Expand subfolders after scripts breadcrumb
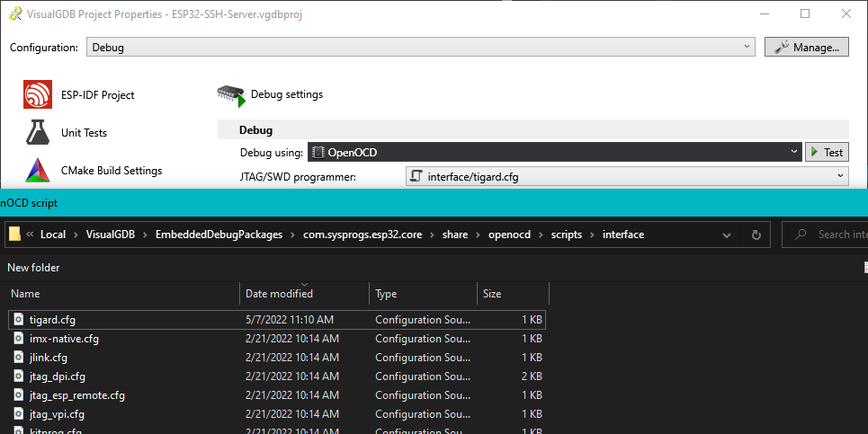This screenshot has width=868, height=434. (x=593, y=235)
